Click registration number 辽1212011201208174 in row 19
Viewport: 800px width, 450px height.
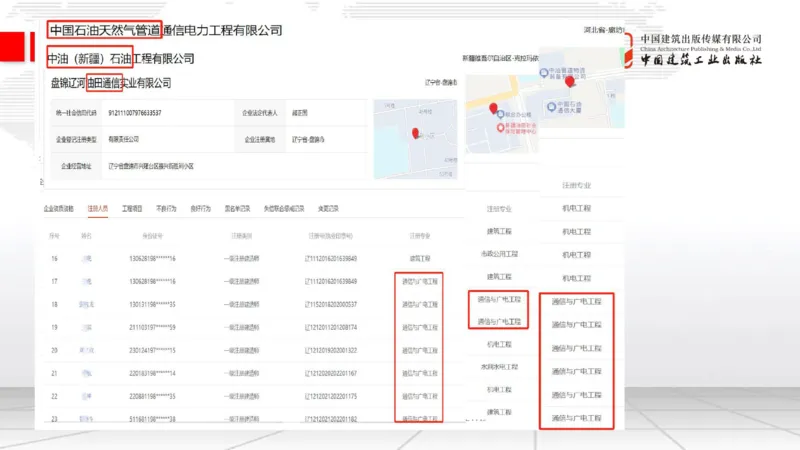click(331, 328)
